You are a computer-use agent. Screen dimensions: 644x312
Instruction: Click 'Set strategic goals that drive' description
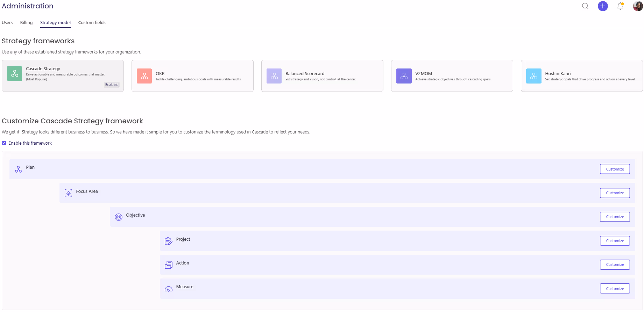[590, 79]
